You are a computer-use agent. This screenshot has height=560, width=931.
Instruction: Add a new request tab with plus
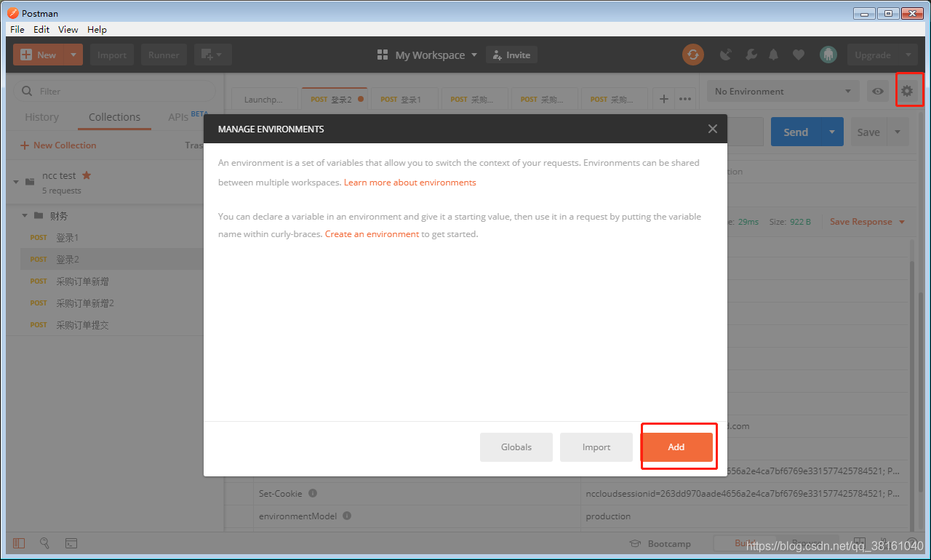663,99
